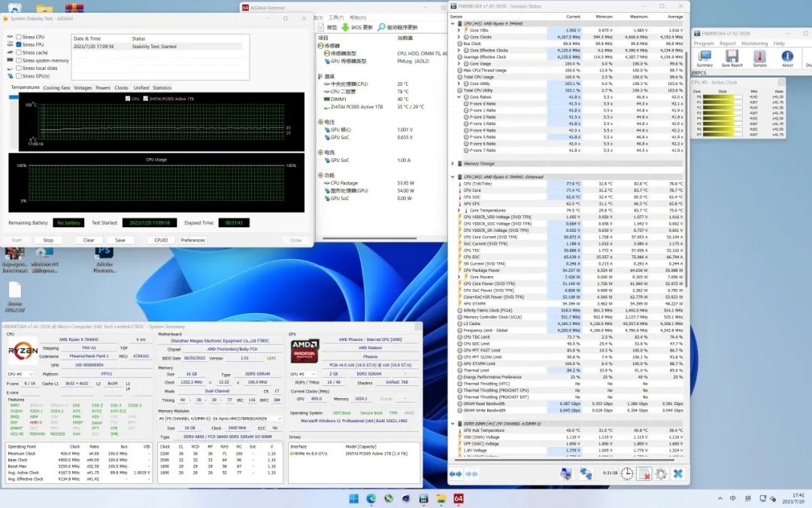Click the Preferences button
The height and width of the screenshot is (508, 812).
192,240
